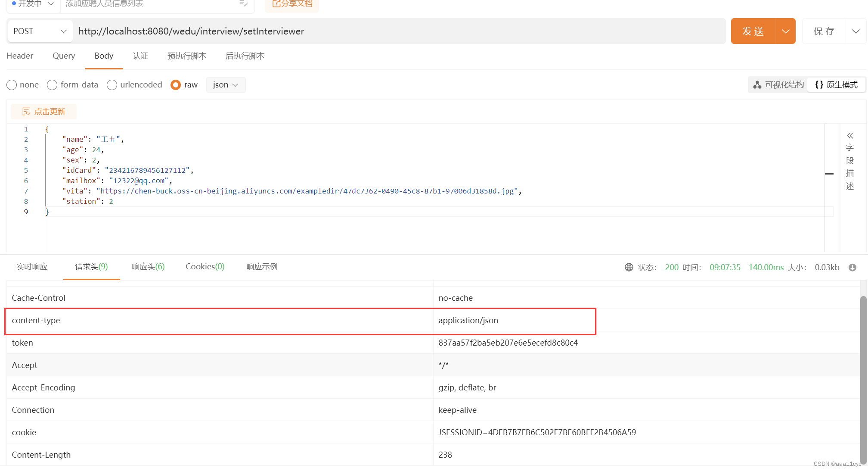This screenshot has width=868, height=471.
Task: Open the POST method dropdown
Action: point(40,31)
